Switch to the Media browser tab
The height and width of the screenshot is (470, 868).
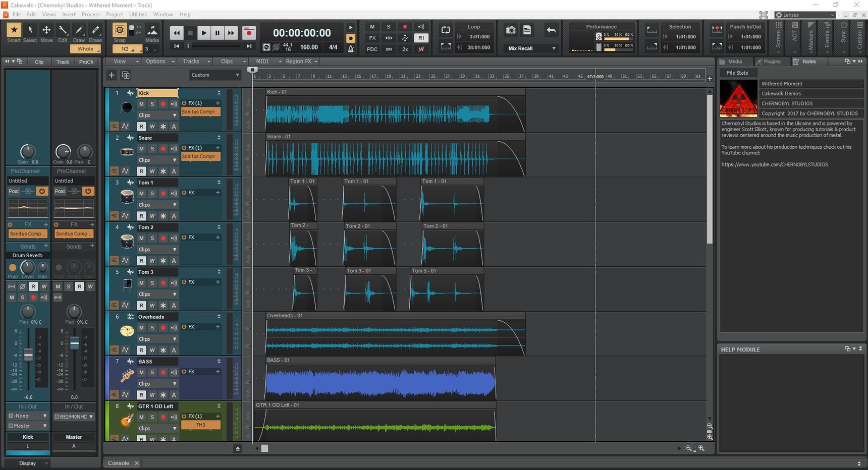point(735,62)
